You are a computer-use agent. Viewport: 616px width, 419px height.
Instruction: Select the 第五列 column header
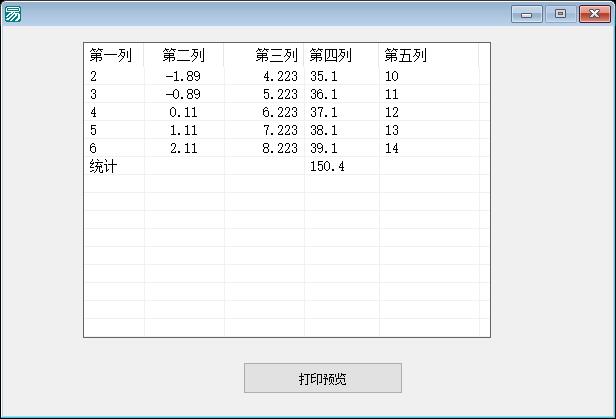[405, 56]
